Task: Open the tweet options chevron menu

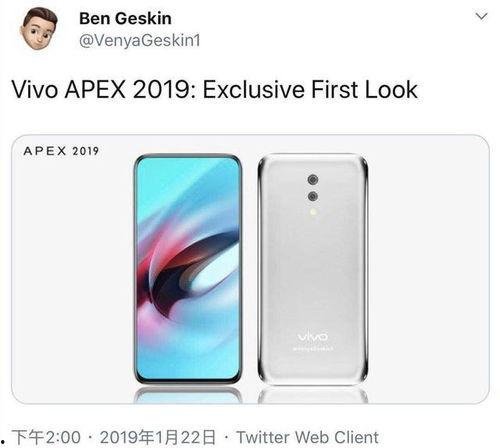Action: 481,16
